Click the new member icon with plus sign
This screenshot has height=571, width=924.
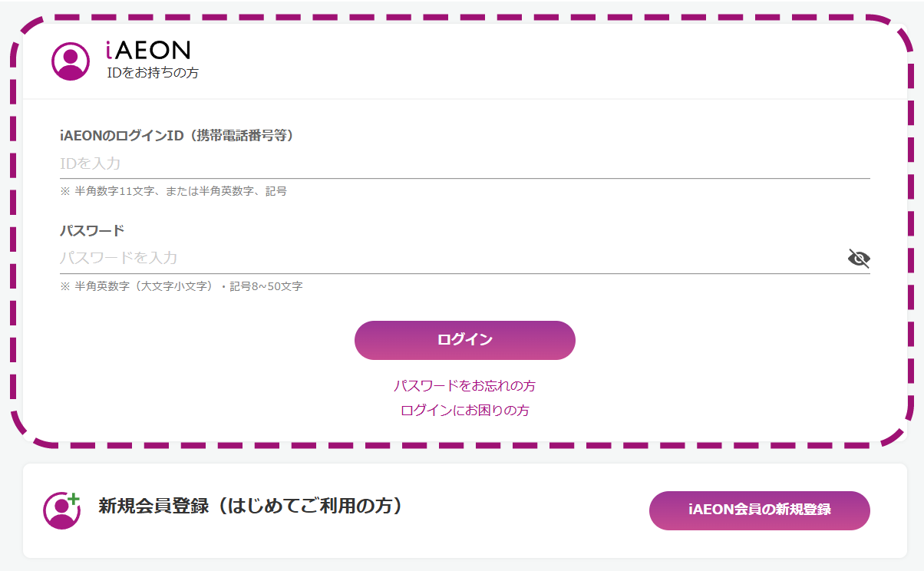[x=61, y=510]
